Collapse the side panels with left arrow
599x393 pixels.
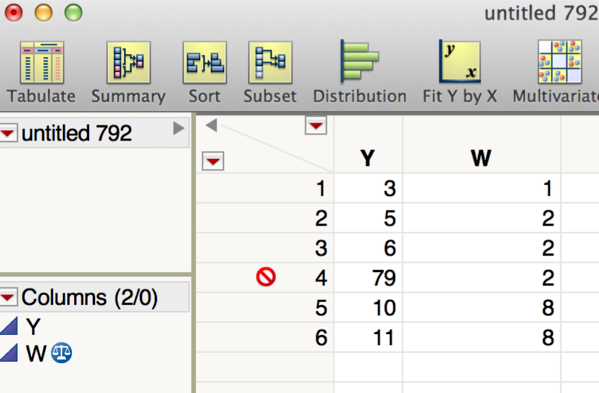(x=211, y=125)
